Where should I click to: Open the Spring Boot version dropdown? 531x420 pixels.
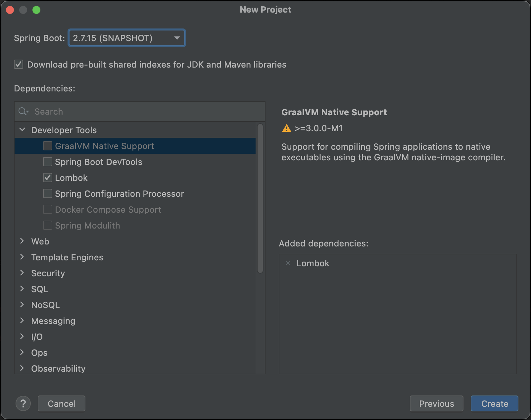127,38
